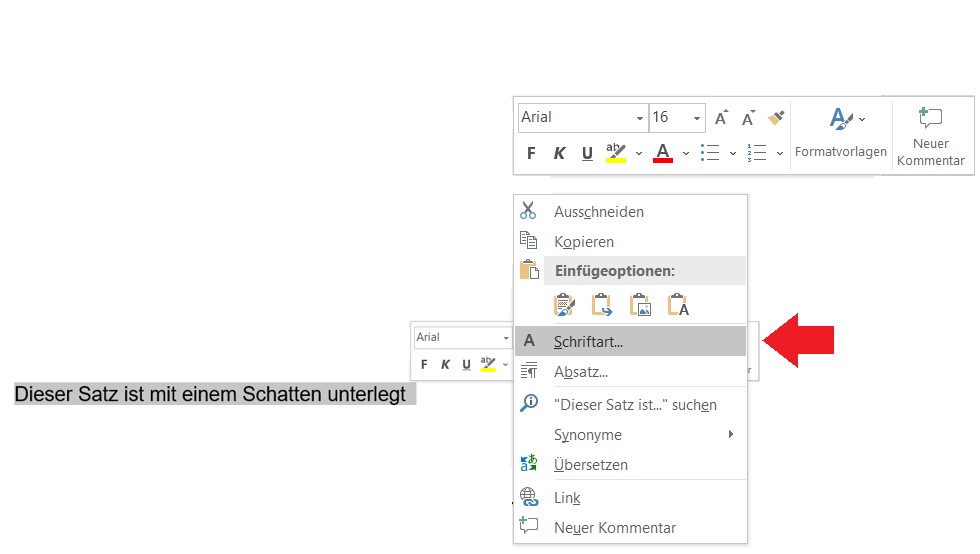The width and height of the screenshot is (980, 554).
Task: Paste keeping source formatting
Action: (x=564, y=305)
